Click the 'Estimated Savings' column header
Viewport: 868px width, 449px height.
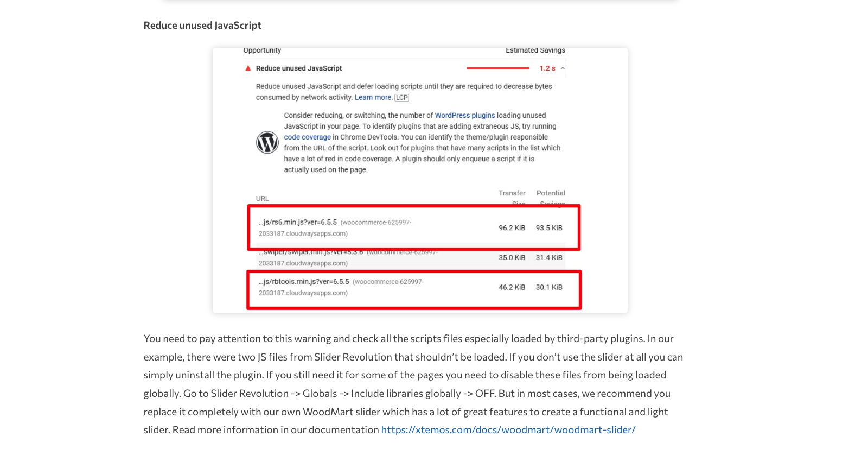click(535, 50)
